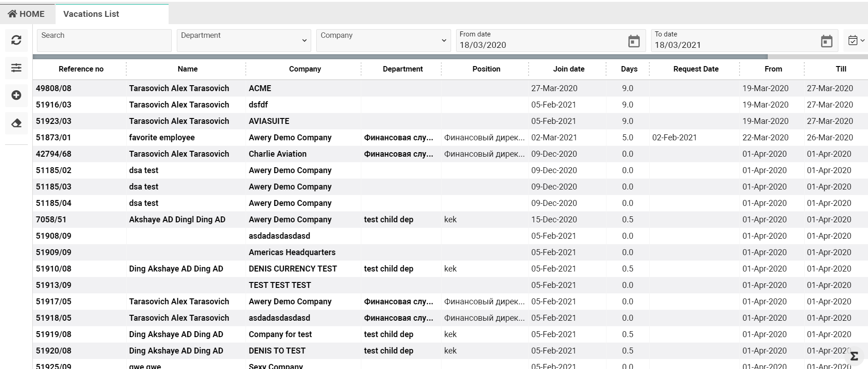Open the From date calendar picker
The image size is (868, 369).
click(634, 41)
